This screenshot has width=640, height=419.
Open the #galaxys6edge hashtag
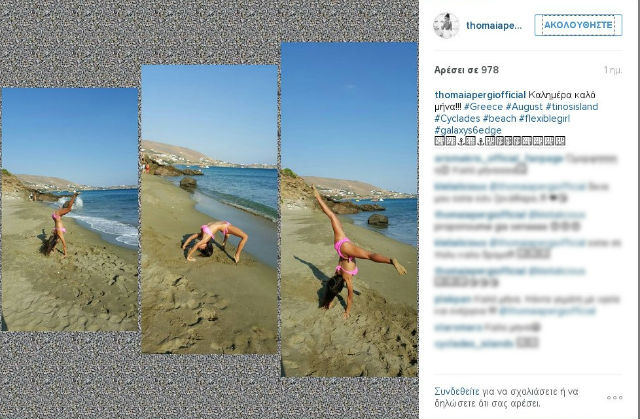(x=468, y=130)
